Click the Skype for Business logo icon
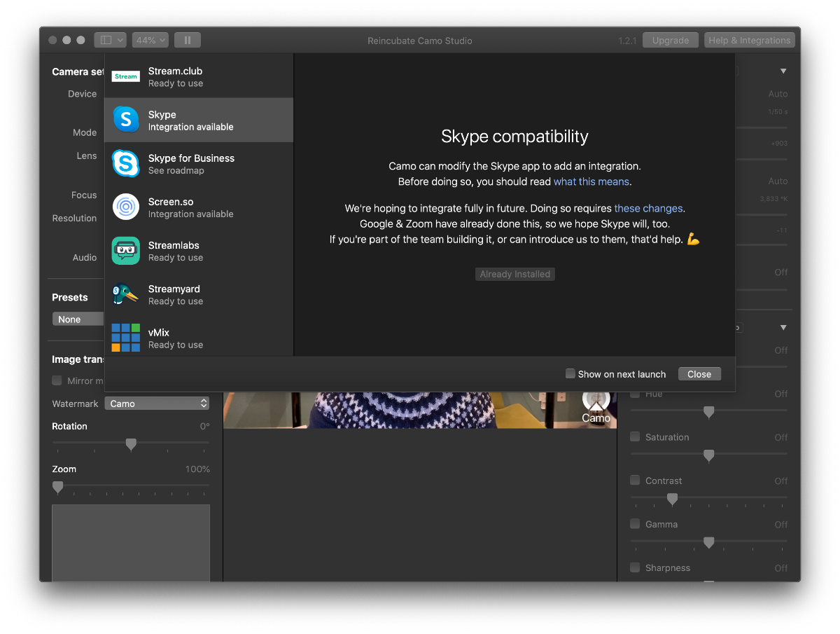Screen dimensions: 840x634 pos(126,163)
